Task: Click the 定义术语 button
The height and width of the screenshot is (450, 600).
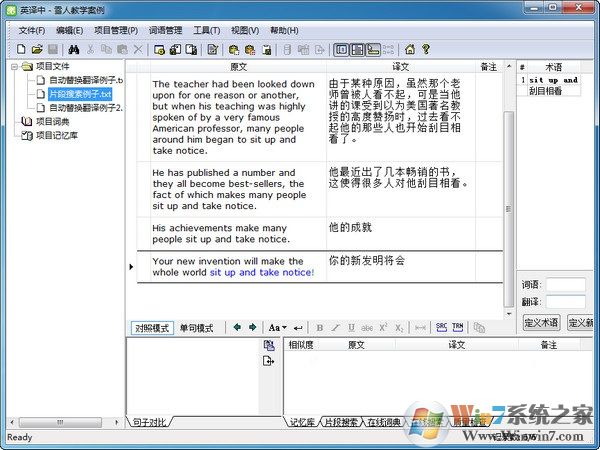Action: (x=541, y=322)
